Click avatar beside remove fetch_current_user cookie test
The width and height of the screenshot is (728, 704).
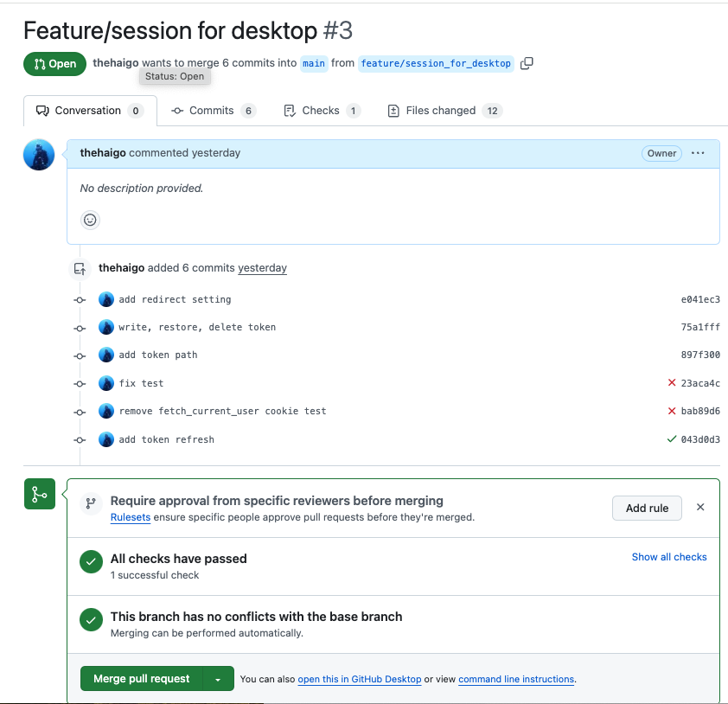tap(106, 412)
